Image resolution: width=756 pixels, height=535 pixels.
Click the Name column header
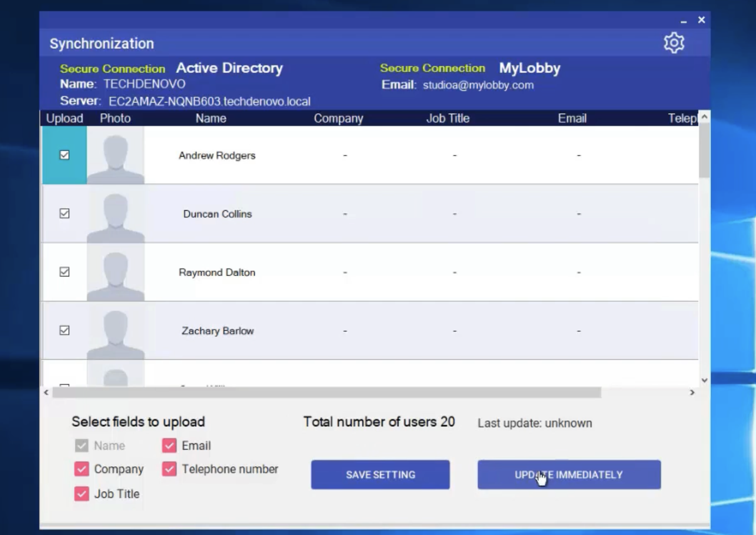[211, 118]
